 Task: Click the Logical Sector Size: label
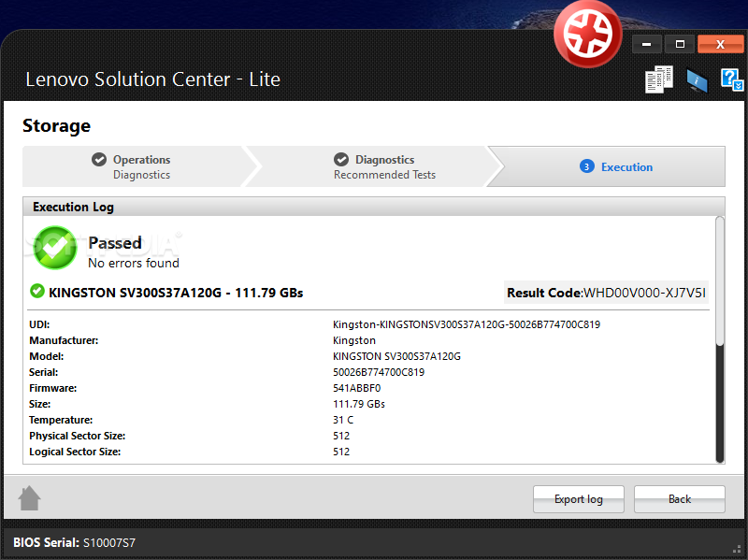point(75,452)
